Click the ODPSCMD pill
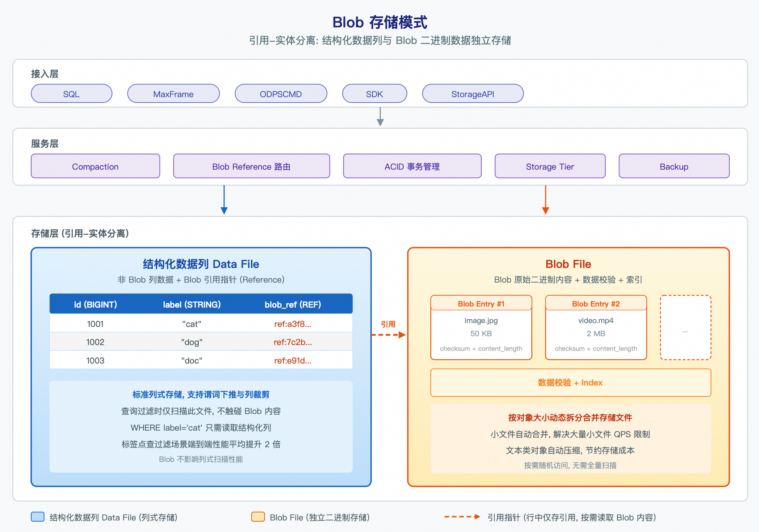Image resolution: width=759 pixels, height=532 pixels. tap(281, 94)
